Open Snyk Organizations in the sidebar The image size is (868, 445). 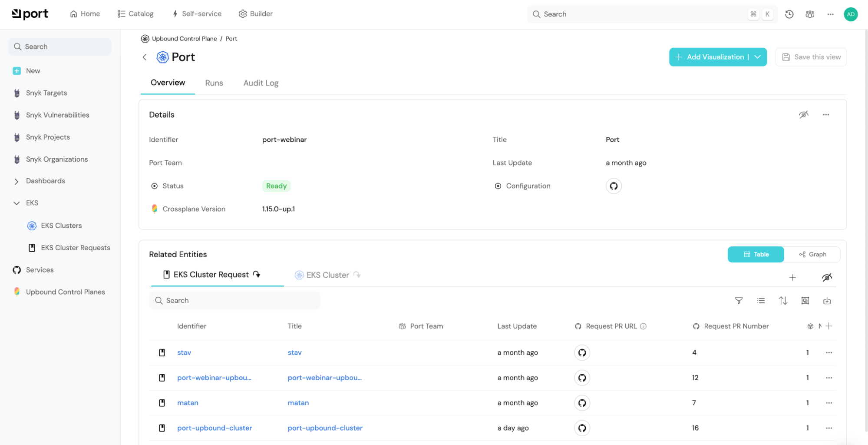[x=57, y=159]
